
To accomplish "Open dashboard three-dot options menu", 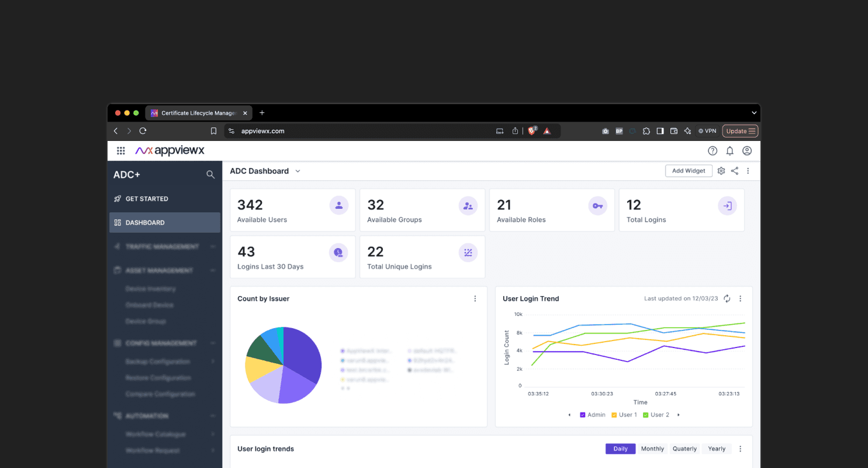I will 748,171.
